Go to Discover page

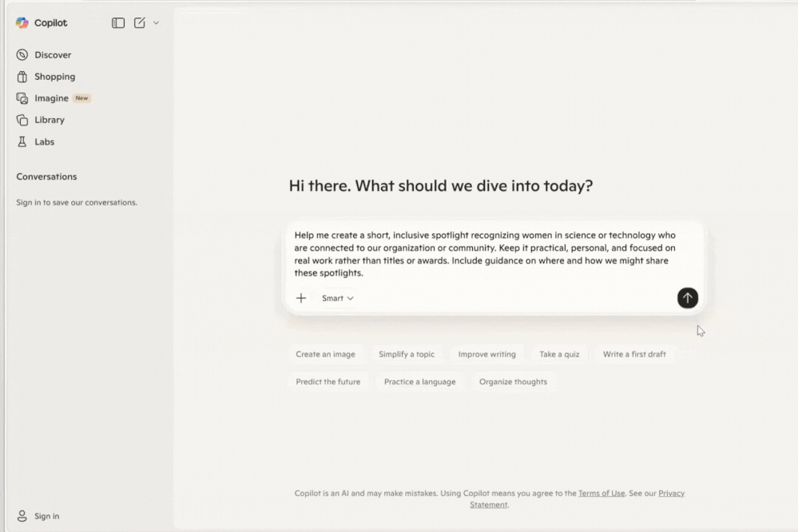point(53,55)
